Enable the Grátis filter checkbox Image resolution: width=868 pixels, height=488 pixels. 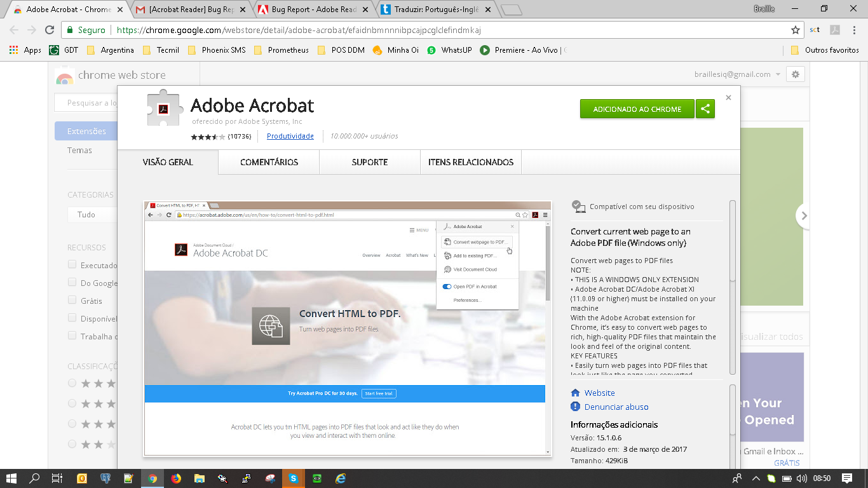coord(72,300)
